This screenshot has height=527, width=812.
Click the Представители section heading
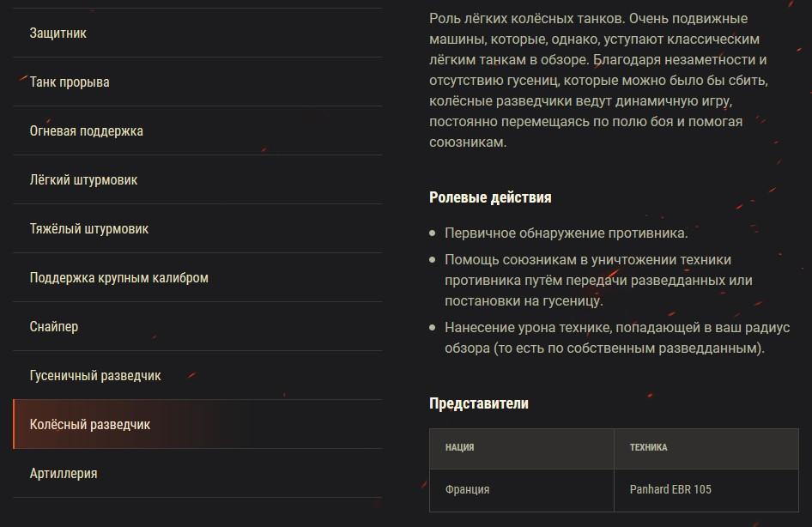(x=479, y=403)
